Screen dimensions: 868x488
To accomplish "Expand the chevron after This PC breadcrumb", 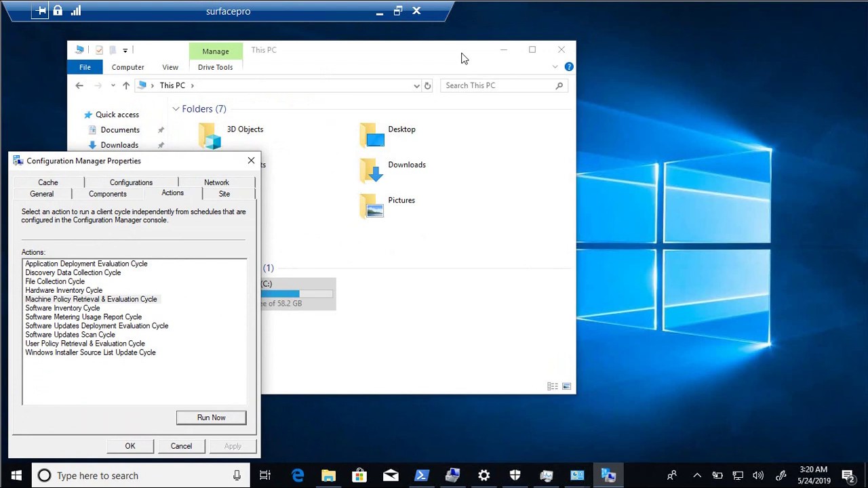I will point(193,85).
